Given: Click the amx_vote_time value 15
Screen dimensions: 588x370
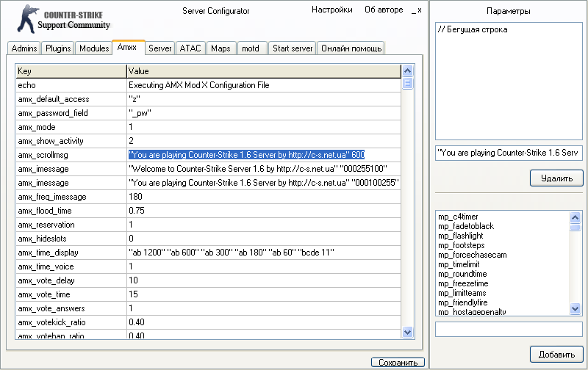Looking at the screenshot, I should pyautogui.click(x=264, y=294).
